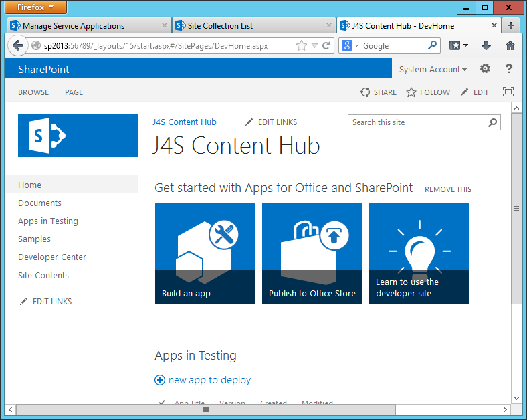Click the SharePoint suite bar title
Screen dimensions: 527x420
(x=43, y=69)
